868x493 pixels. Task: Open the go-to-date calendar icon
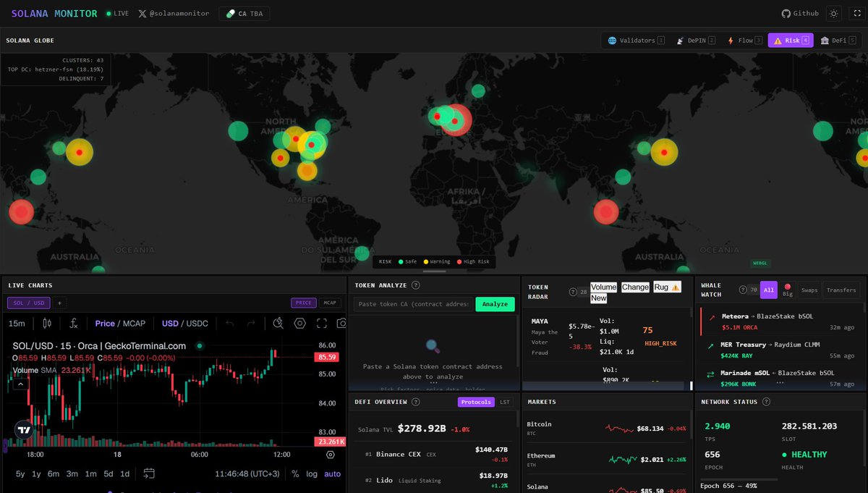pos(149,474)
